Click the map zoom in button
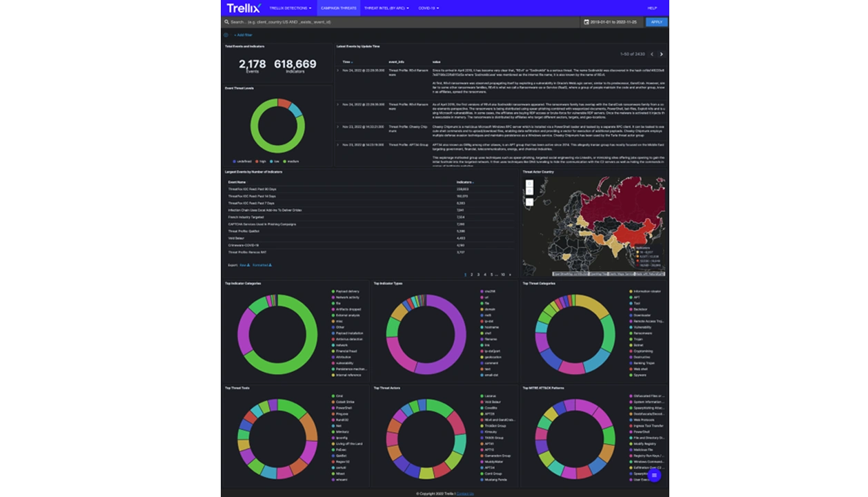The width and height of the screenshot is (868, 497). pyautogui.click(x=529, y=184)
